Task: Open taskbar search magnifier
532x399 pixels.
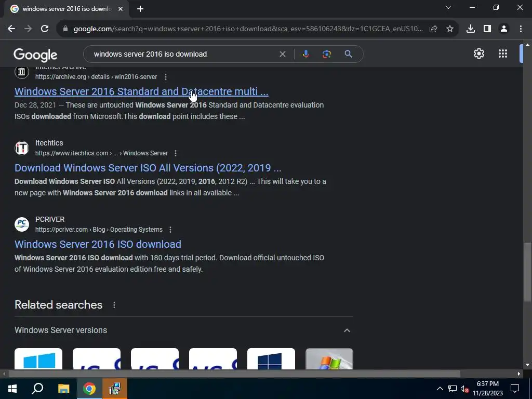Action: [37, 389]
